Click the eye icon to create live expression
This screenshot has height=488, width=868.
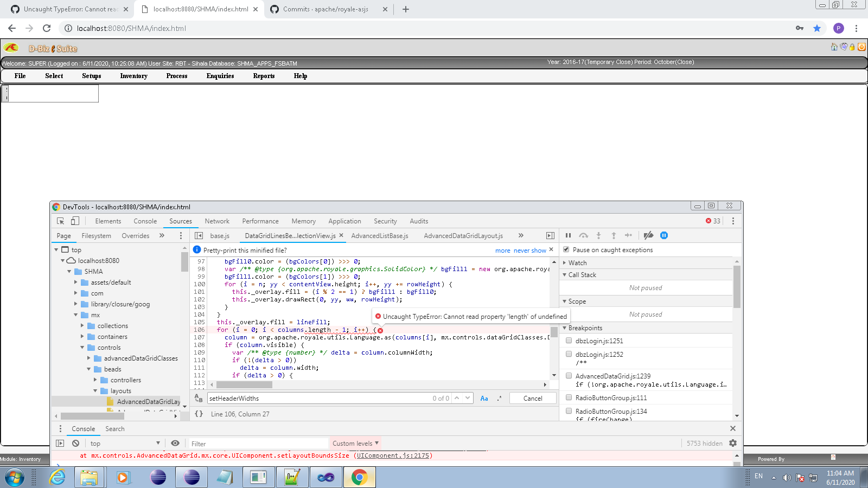tap(175, 443)
